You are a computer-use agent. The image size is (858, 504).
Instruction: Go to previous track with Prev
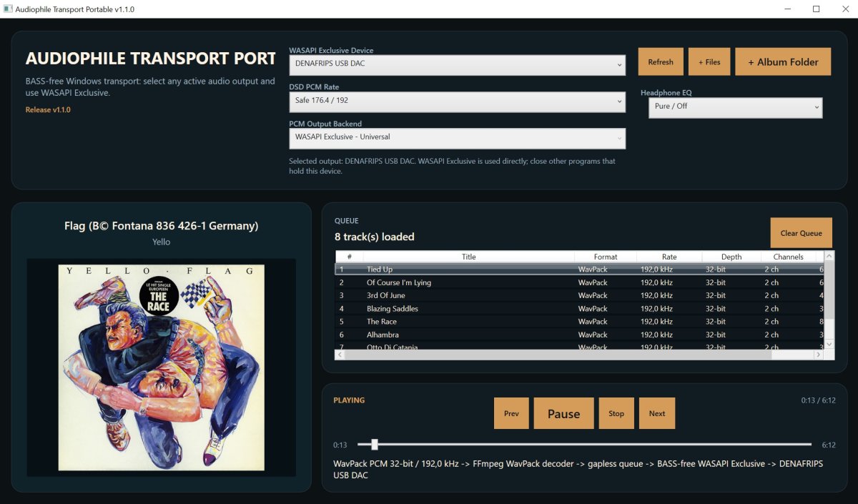511,413
